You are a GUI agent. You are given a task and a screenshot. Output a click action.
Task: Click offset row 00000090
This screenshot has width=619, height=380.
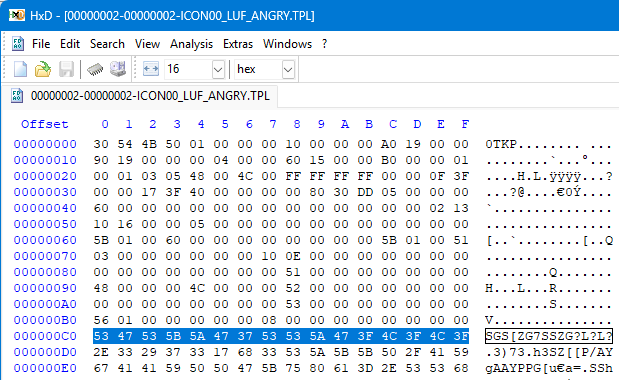45,288
